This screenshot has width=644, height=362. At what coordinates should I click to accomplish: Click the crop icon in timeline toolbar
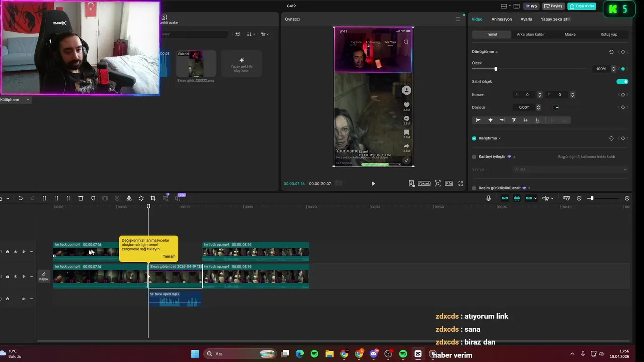[153, 198]
